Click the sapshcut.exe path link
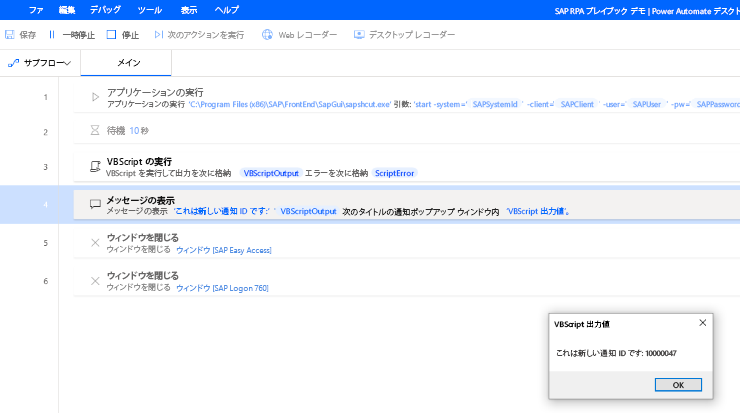The image size is (740, 413). [289, 104]
